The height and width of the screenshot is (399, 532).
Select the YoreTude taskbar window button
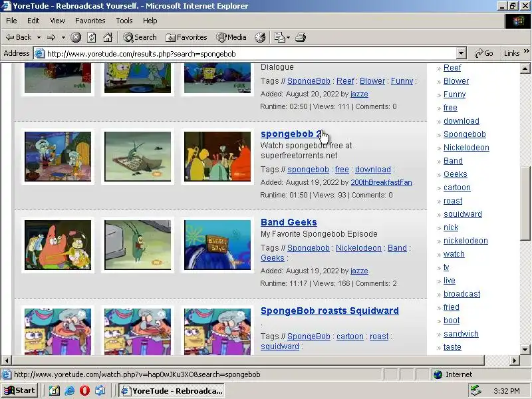[172, 391]
